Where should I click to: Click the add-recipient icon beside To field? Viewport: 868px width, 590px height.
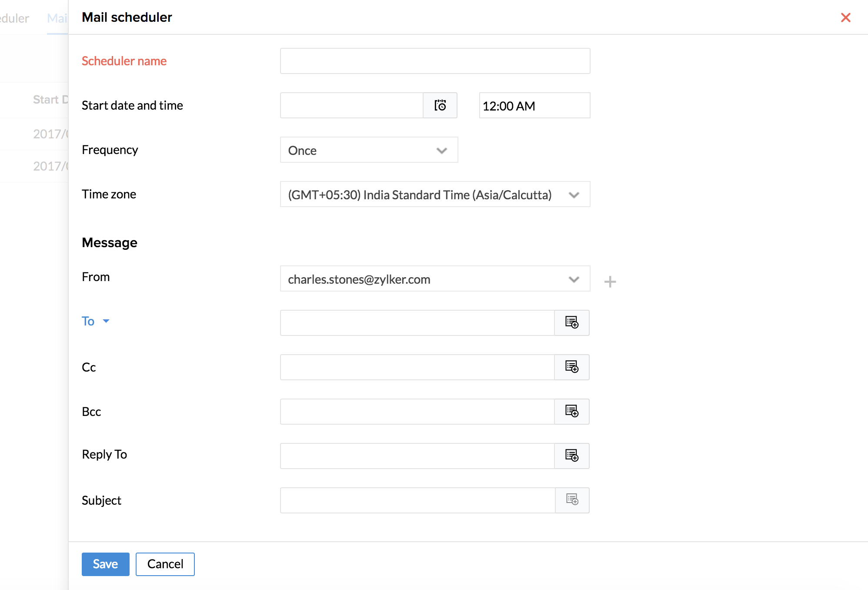click(572, 323)
